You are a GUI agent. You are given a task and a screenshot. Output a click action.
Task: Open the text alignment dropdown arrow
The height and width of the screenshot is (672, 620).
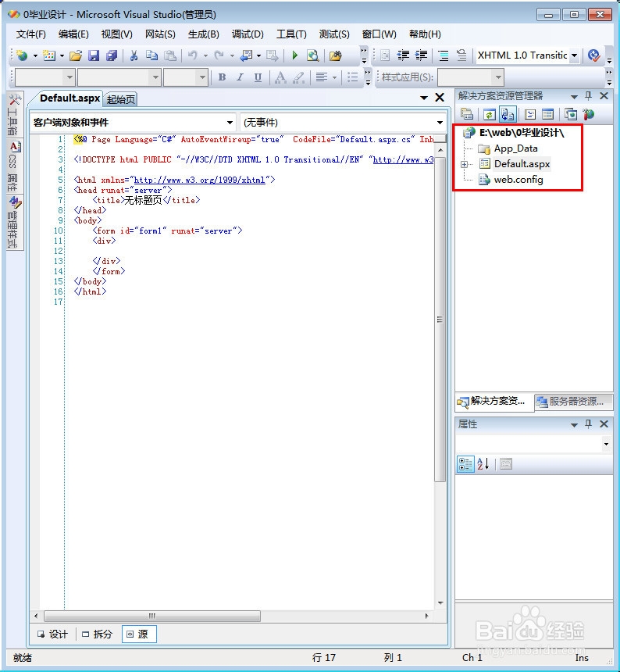tap(334, 77)
